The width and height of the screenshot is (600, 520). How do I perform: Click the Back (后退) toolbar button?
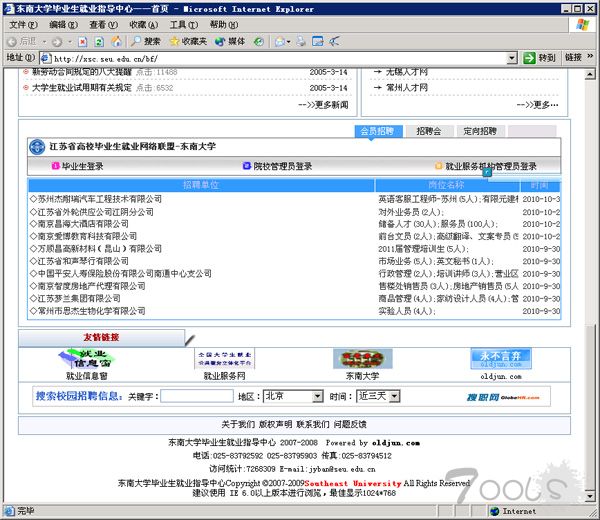click(x=22, y=41)
